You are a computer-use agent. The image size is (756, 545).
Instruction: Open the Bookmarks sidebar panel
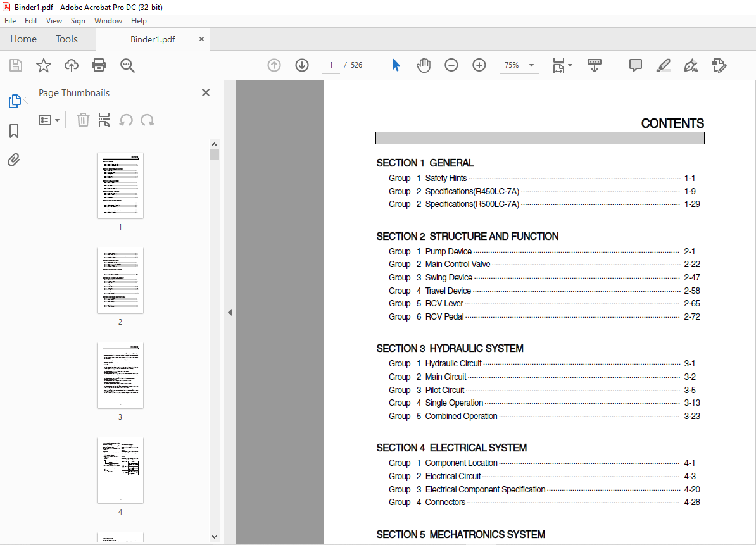14,130
